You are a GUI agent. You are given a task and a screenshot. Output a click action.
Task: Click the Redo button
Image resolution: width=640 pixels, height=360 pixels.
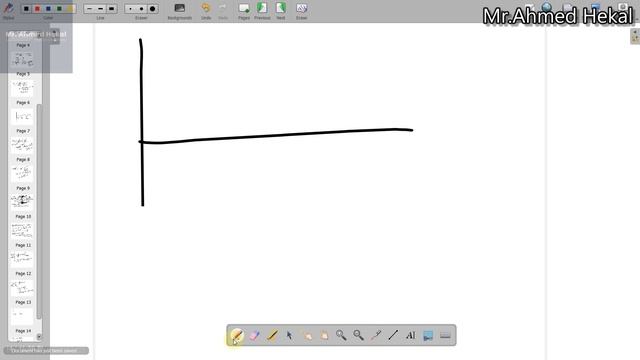223,11
